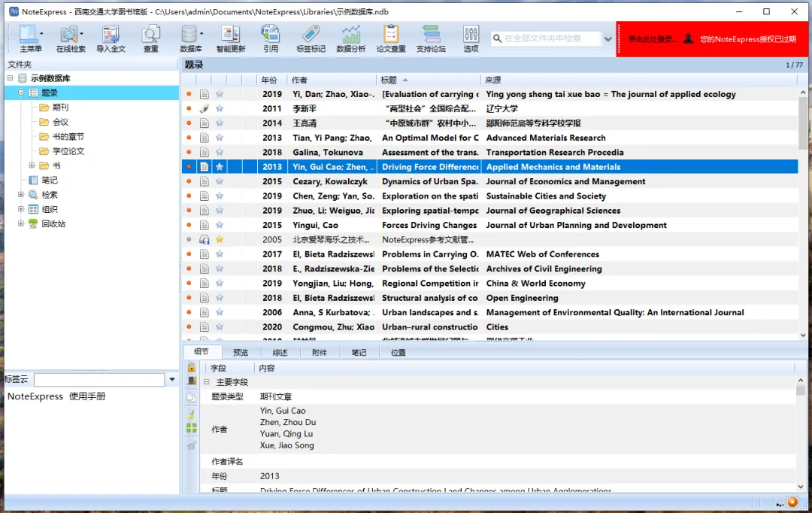Switch to the 附件 tab
Screen dimensions: 812x513
tap(320, 352)
